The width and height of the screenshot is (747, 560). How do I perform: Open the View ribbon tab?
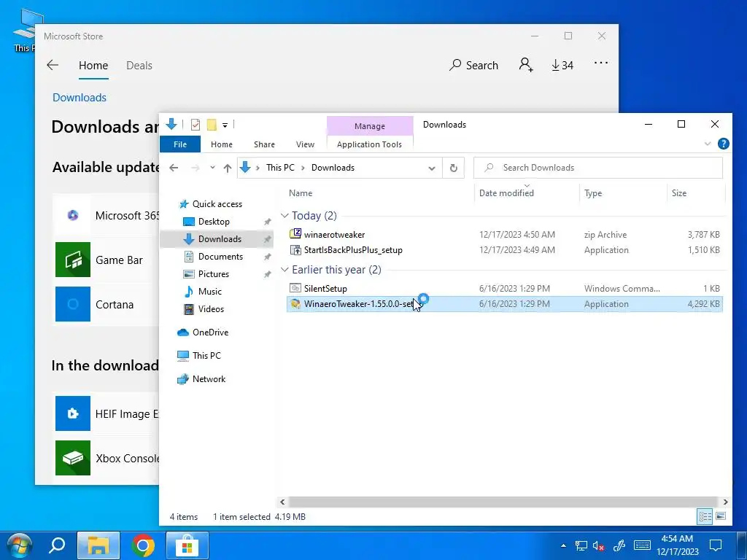click(x=305, y=144)
